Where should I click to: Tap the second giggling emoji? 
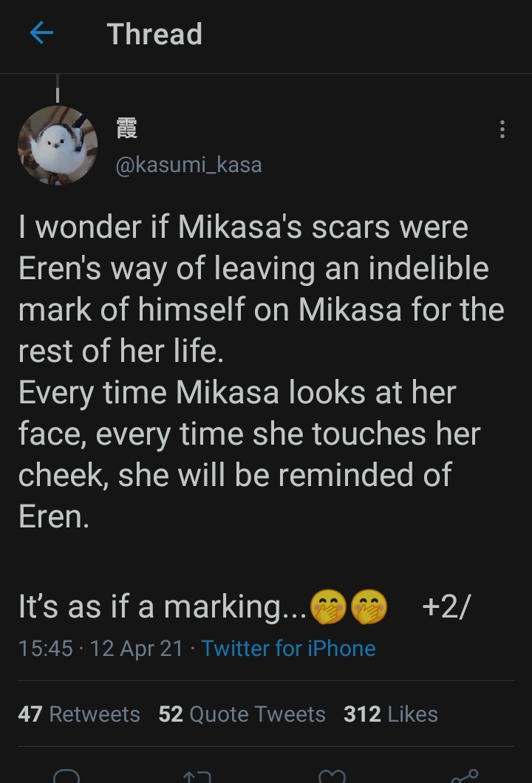click(368, 607)
